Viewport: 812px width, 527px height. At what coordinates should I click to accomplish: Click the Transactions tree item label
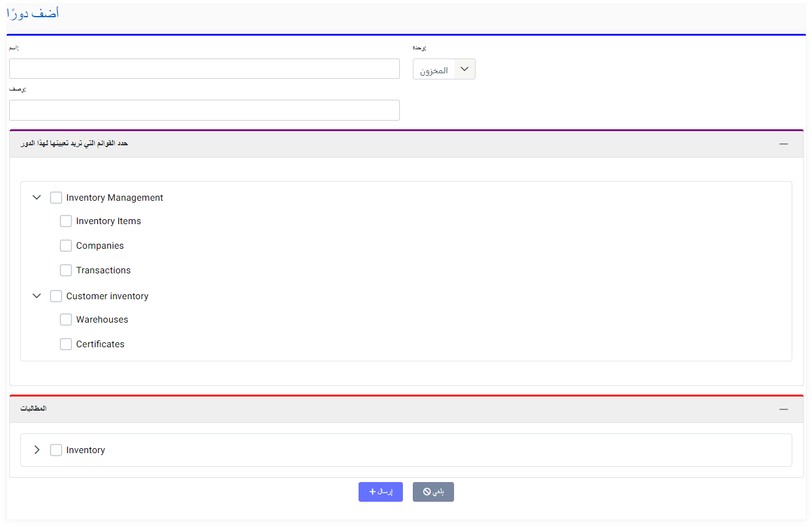click(x=104, y=270)
